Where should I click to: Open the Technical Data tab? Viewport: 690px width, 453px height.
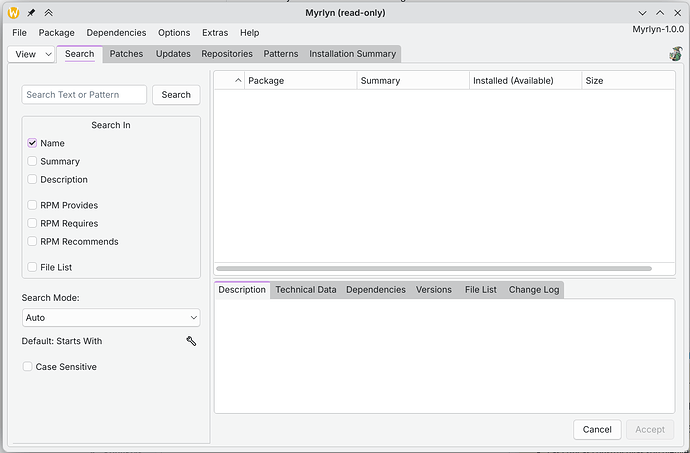(306, 290)
